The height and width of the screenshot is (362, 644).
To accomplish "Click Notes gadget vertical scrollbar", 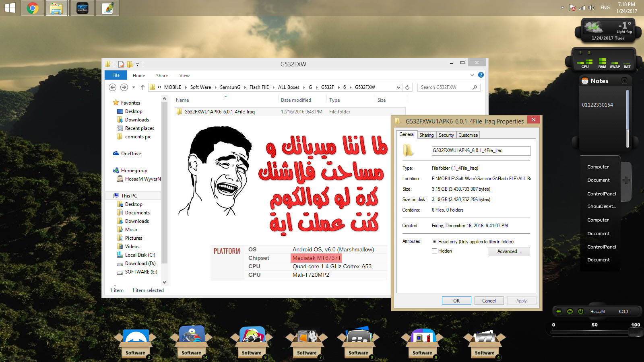I will pyautogui.click(x=627, y=119).
